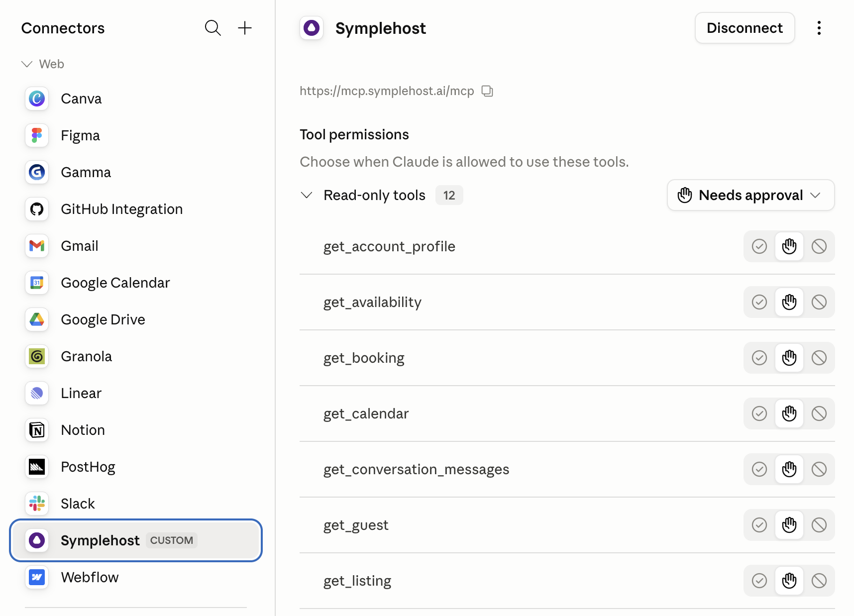The width and height of the screenshot is (854, 616).
Task: Select the Canva connector icon
Action: (x=37, y=99)
